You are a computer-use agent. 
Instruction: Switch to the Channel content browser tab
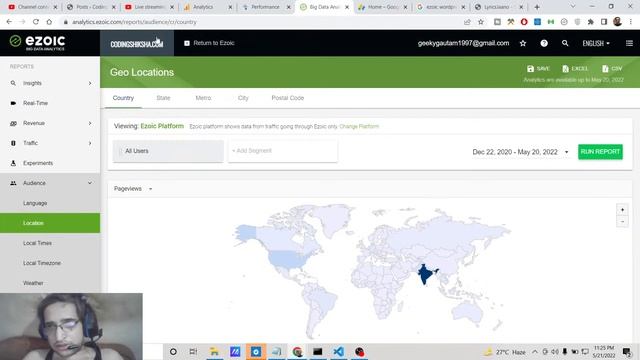coord(33,7)
